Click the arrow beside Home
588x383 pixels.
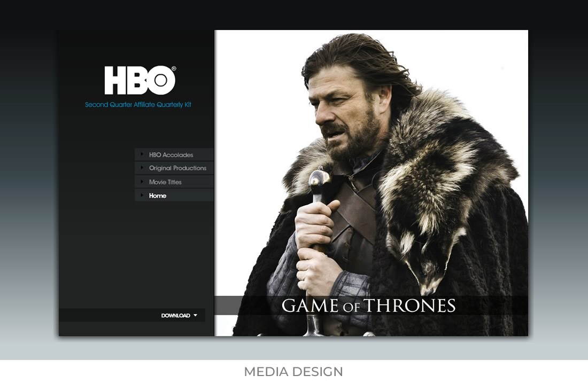point(142,195)
